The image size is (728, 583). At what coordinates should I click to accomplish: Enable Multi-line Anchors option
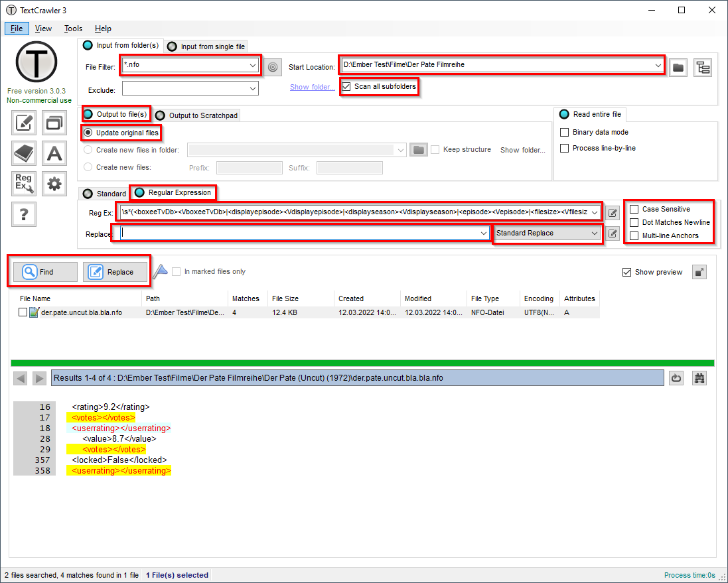click(x=634, y=236)
